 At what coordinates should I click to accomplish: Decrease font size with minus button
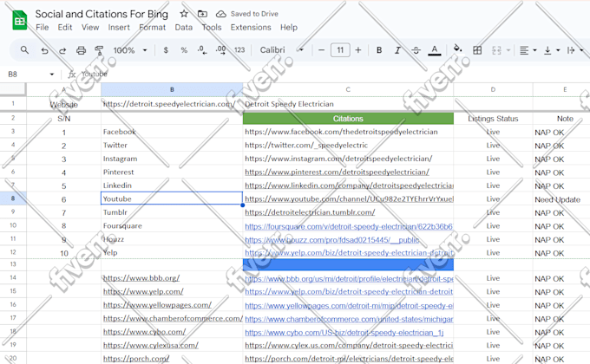point(321,50)
